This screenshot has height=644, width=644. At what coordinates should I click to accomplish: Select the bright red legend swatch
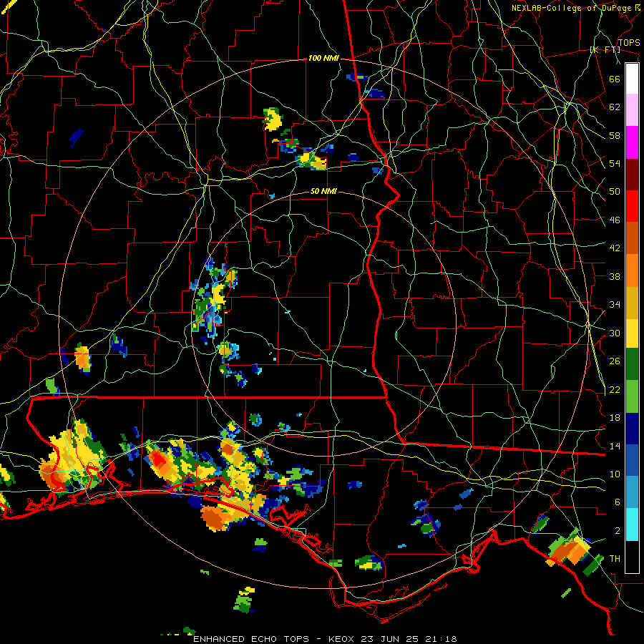pyautogui.click(x=632, y=206)
